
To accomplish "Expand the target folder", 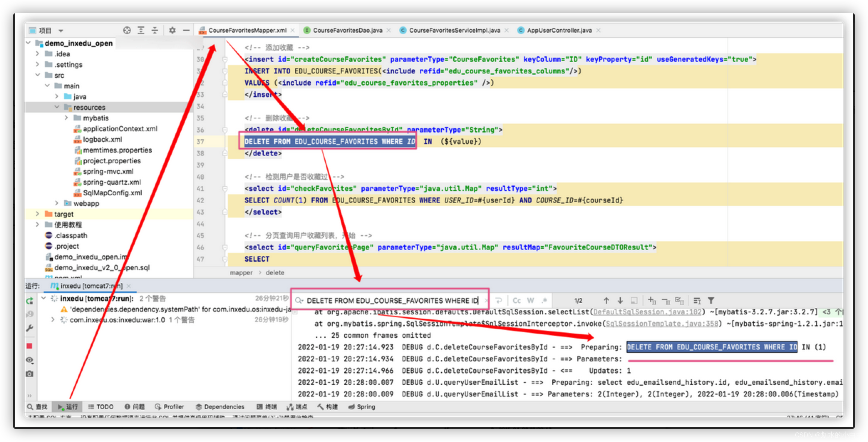I will (x=37, y=214).
